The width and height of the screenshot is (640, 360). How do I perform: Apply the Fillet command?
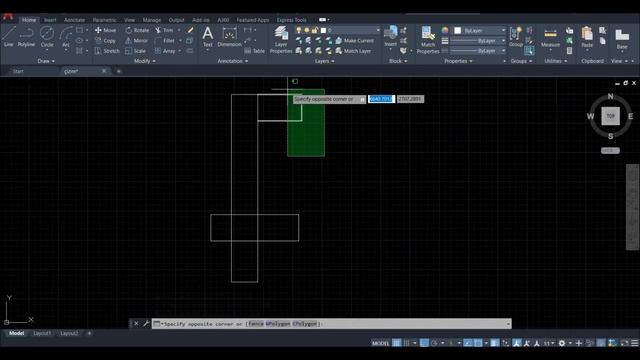coord(165,40)
